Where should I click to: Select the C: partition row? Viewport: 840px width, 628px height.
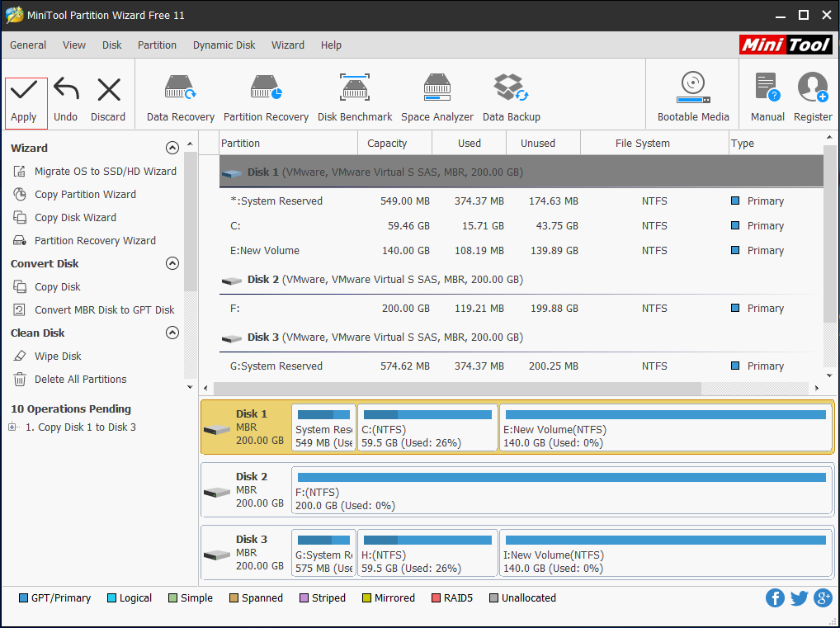pos(521,225)
